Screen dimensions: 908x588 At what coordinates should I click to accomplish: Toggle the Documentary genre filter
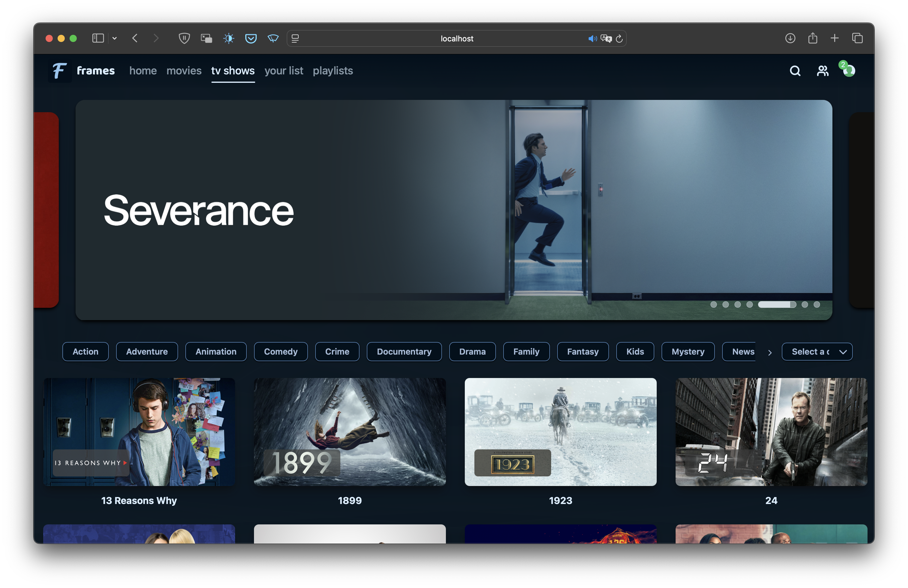(404, 351)
